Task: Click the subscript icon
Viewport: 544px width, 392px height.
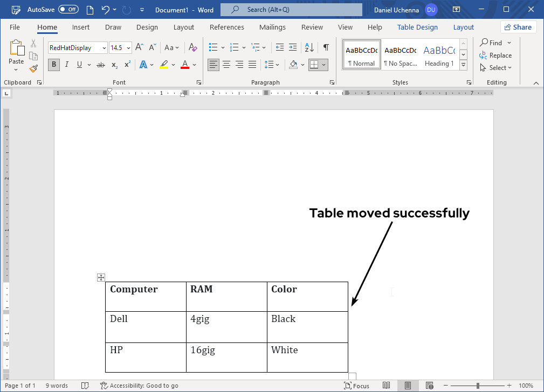Action: (x=113, y=65)
